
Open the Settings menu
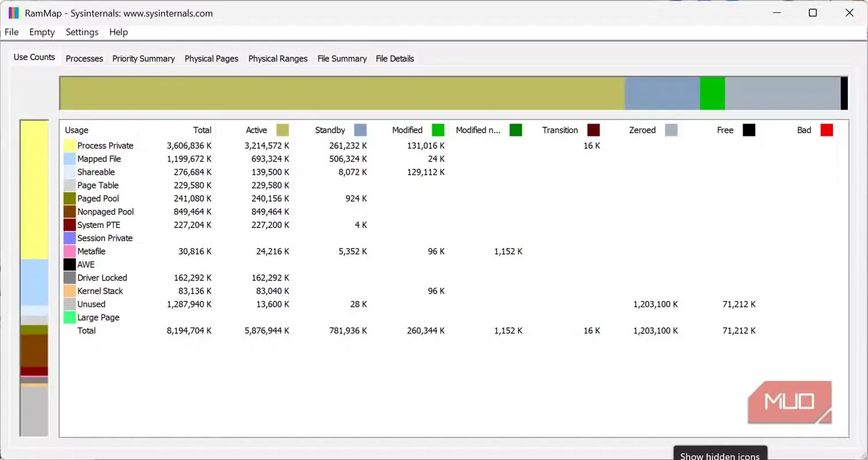pyautogui.click(x=82, y=32)
